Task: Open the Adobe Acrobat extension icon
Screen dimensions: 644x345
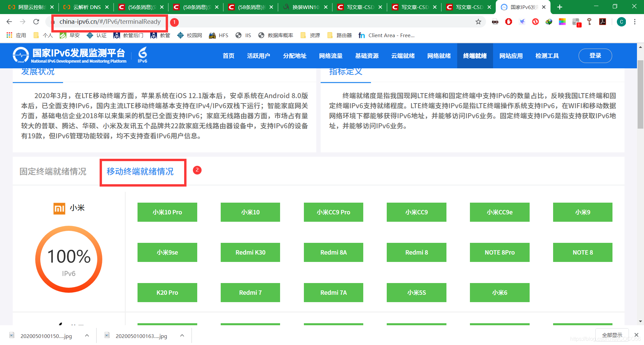Action: coord(603,22)
